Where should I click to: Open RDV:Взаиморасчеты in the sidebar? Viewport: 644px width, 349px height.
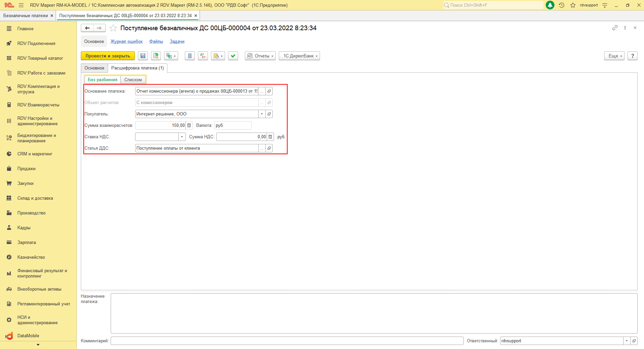click(x=38, y=105)
